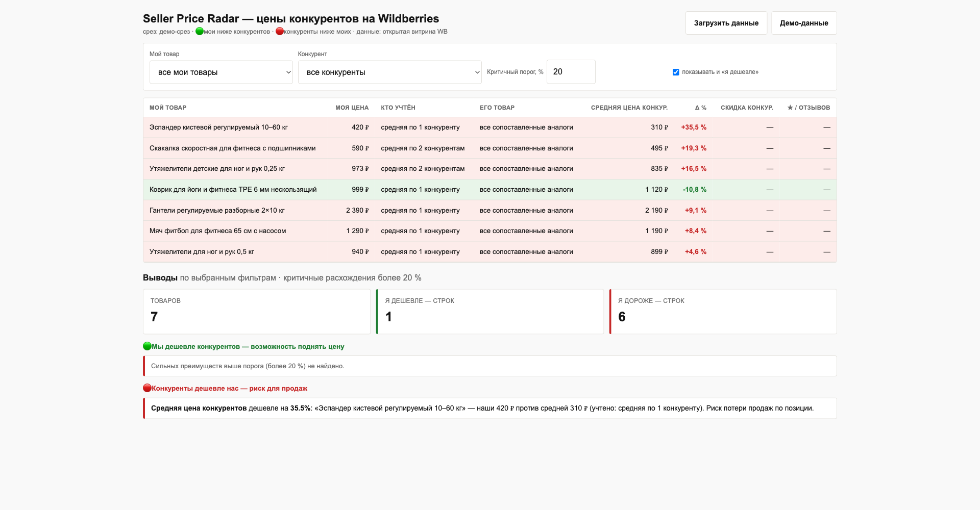Click the ТОВАРОВ summary card
980x510 pixels.
257,312
